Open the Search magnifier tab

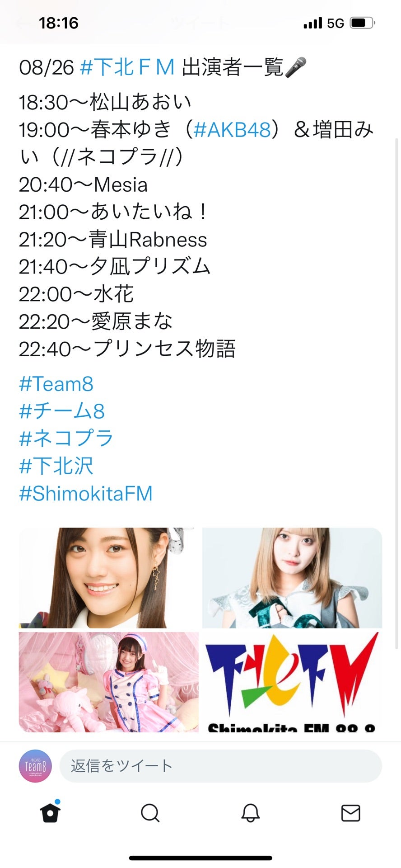[150, 813]
